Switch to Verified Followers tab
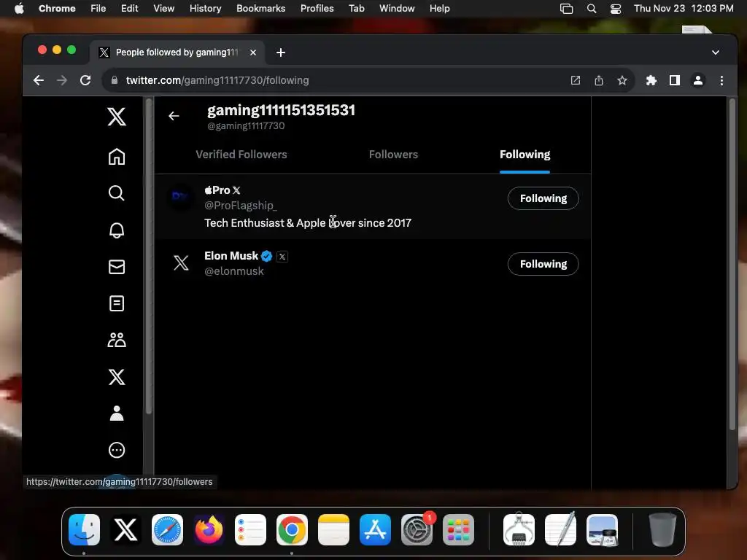Image resolution: width=747 pixels, height=560 pixels. pyautogui.click(x=241, y=155)
